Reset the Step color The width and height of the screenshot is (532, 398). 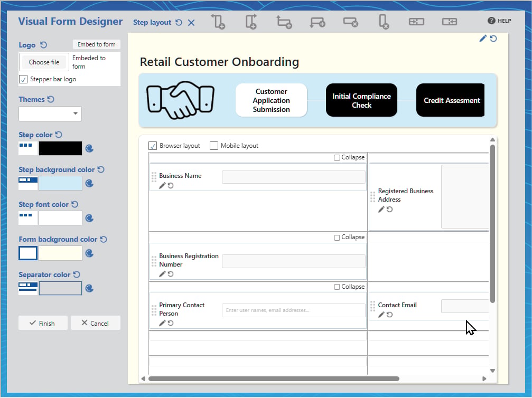pyautogui.click(x=58, y=135)
